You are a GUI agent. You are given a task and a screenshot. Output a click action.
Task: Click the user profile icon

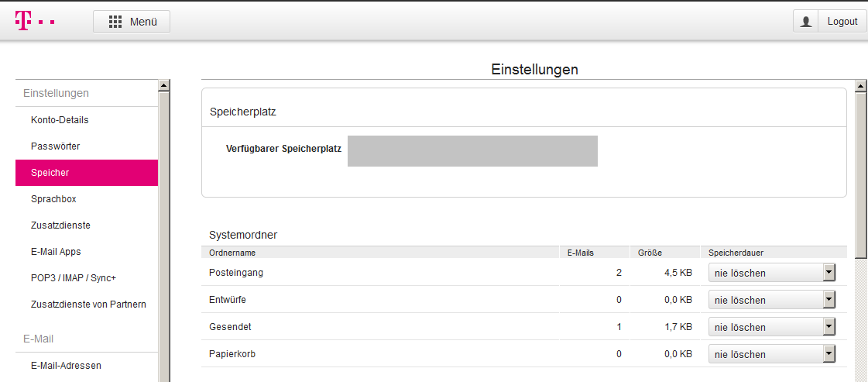pos(806,22)
